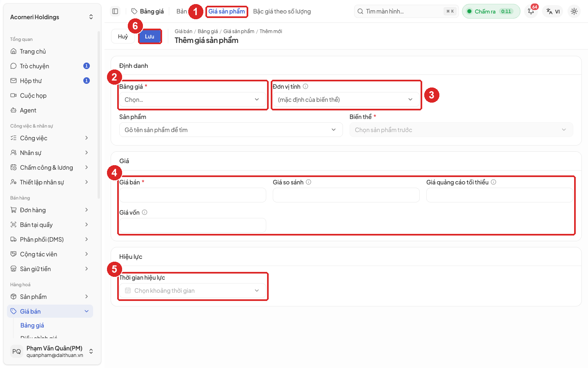588x368 pixels.
Task: Open Agent in the sidebar
Action: point(50,110)
